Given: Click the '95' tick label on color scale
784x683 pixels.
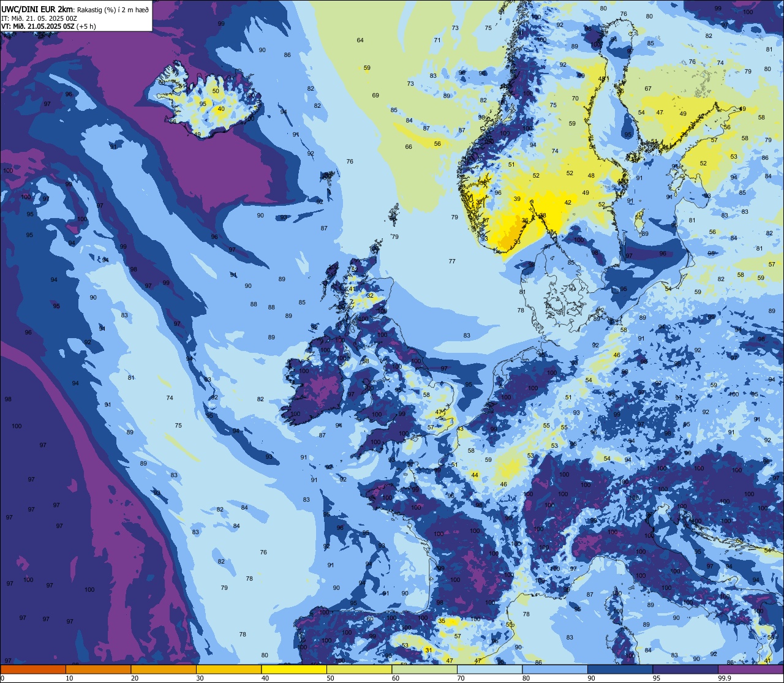Looking at the screenshot, I should click(657, 678).
